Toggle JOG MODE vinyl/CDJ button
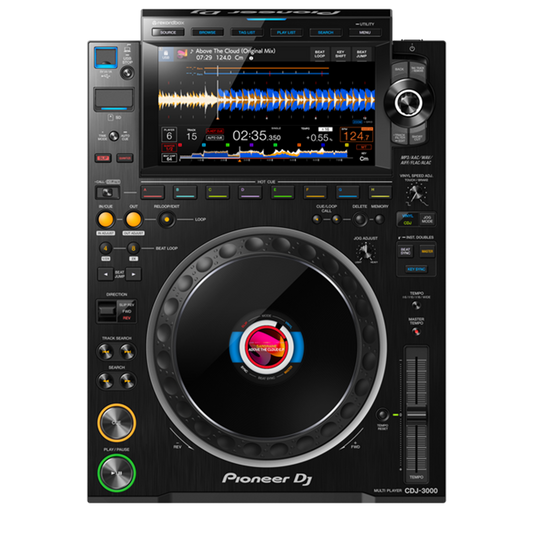Image resolution: width=533 pixels, height=533 pixels. 416,220
